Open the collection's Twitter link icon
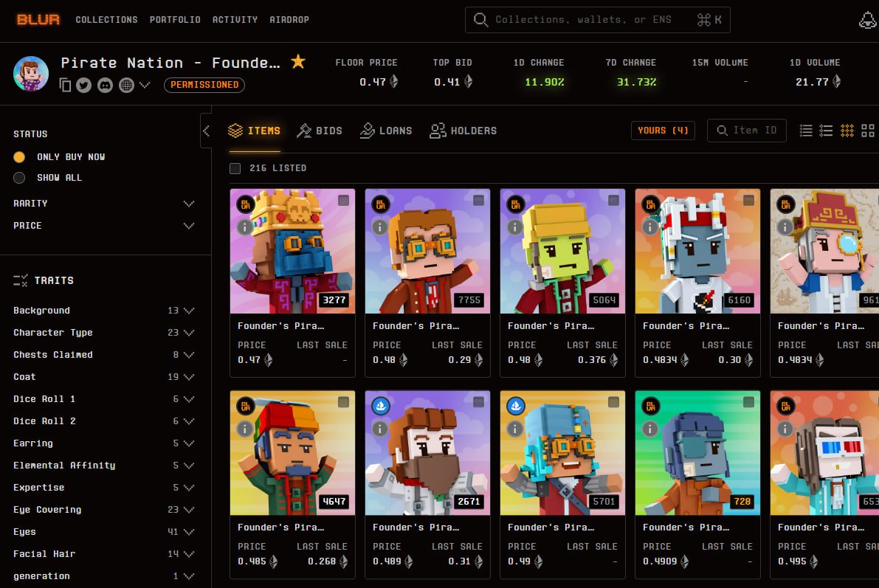The width and height of the screenshot is (879, 588). click(x=84, y=85)
